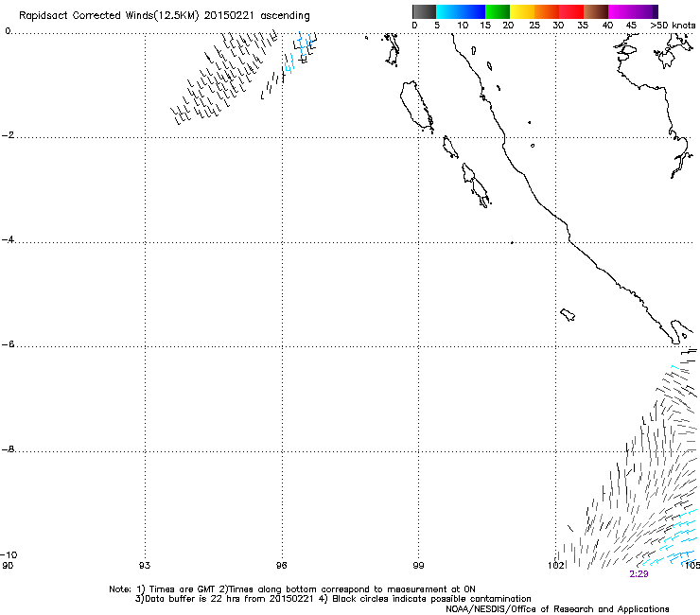The height and width of the screenshot is (615, 700).
Task: Click the '40' label under the color bar
Action: click(x=607, y=26)
